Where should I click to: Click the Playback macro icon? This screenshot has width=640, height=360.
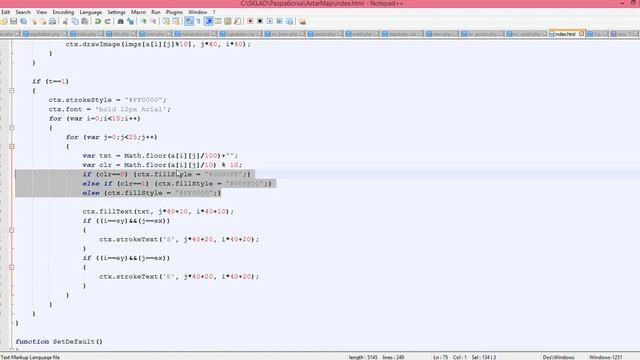coord(270,21)
